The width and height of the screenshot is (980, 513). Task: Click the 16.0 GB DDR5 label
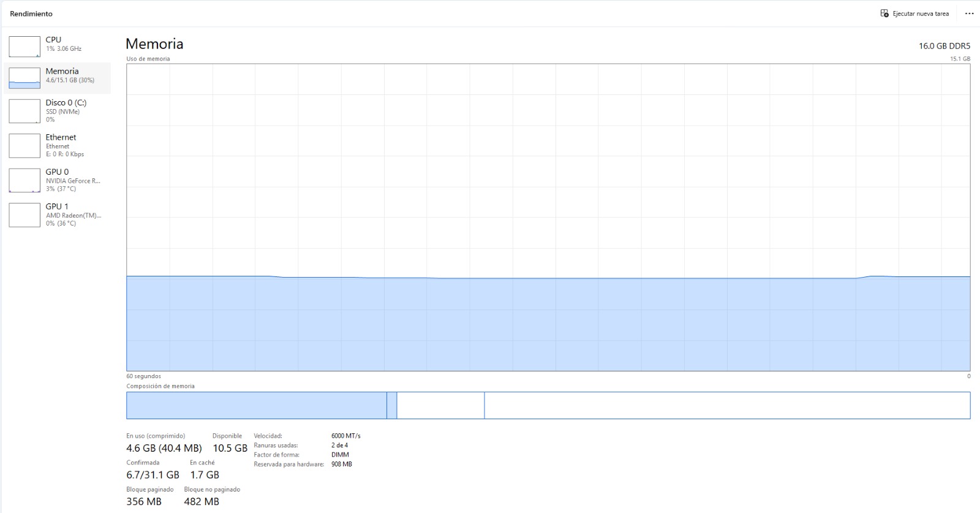(x=944, y=46)
